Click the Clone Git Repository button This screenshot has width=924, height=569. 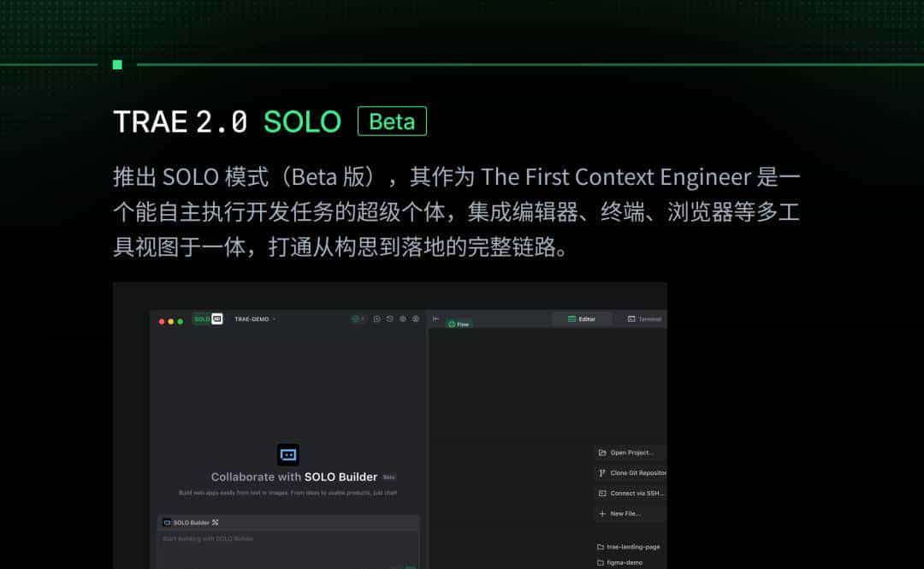[x=632, y=473]
